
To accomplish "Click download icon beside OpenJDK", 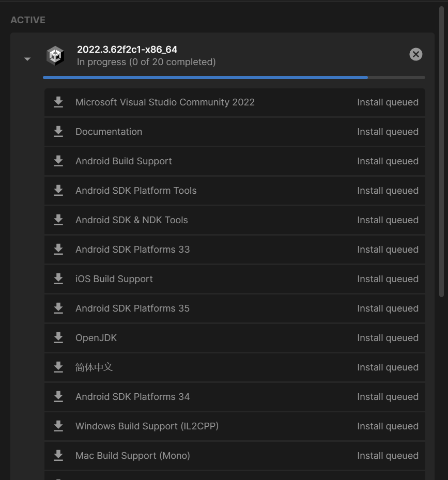I will (58, 337).
